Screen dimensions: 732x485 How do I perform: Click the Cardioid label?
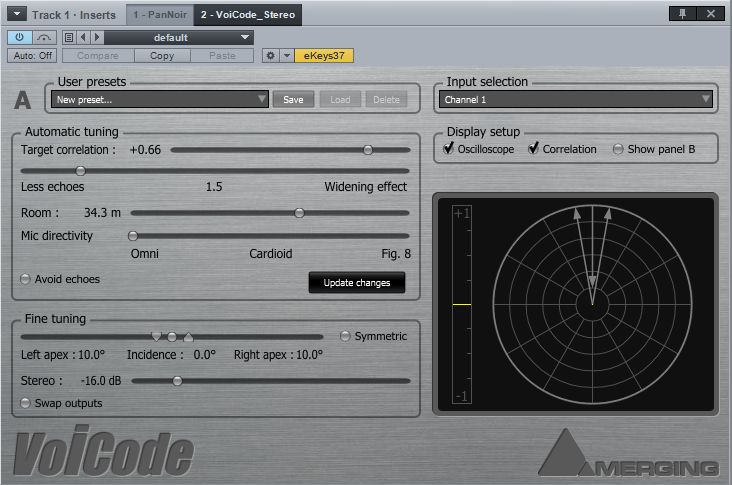pos(271,254)
